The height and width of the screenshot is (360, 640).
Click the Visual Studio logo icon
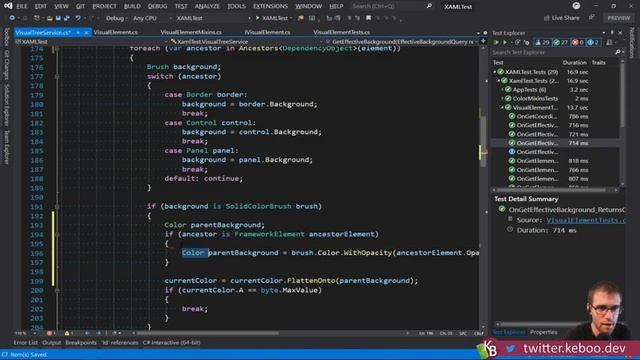click(x=8, y=6)
